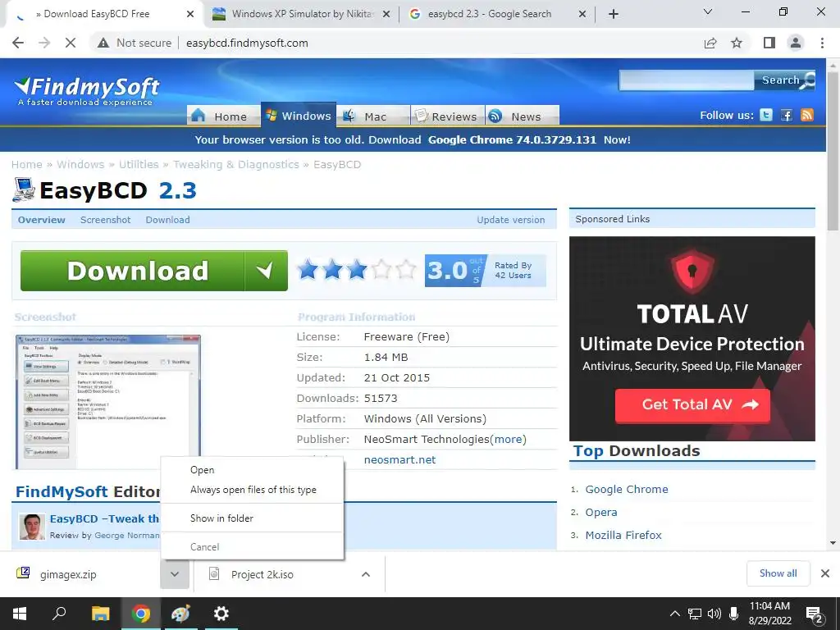The image size is (840, 630).
Task: Open the Mac nav item
Action: click(x=373, y=116)
